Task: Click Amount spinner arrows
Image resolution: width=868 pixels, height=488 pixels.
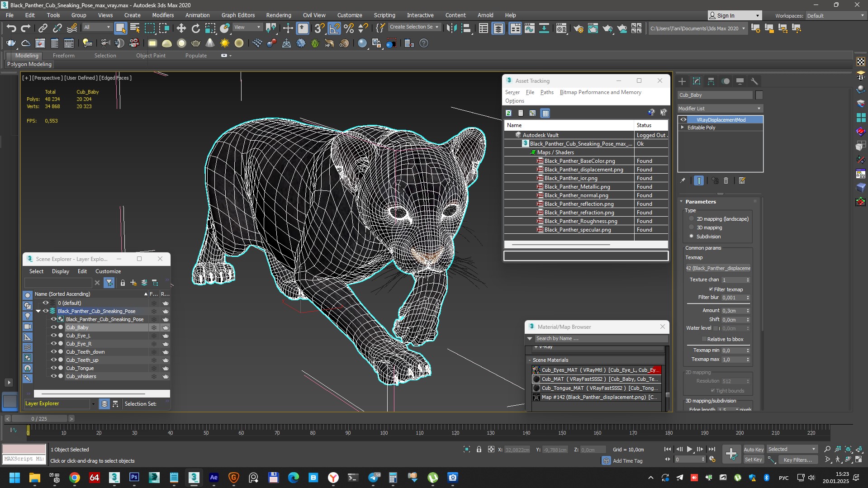Action: [748, 311]
